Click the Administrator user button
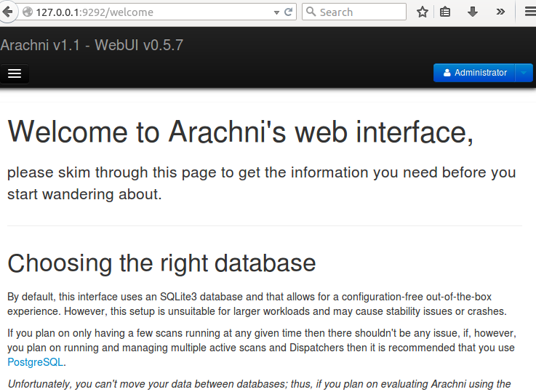The height and width of the screenshot is (392, 536). pyautogui.click(x=474, y=73)
